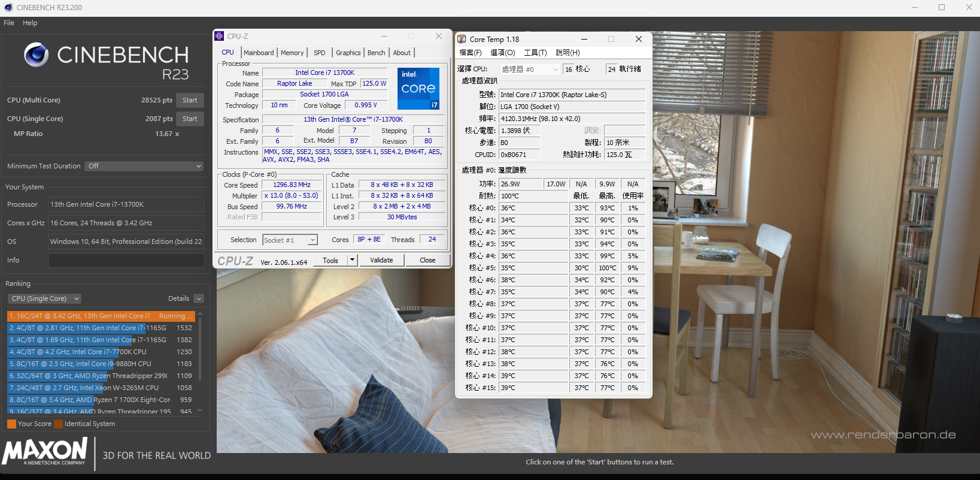Open the 檔案(F) menu in Core Temp

click(x=471, y=53)
